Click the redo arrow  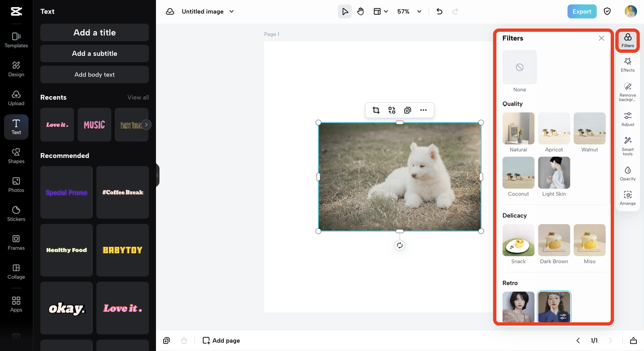455,12
